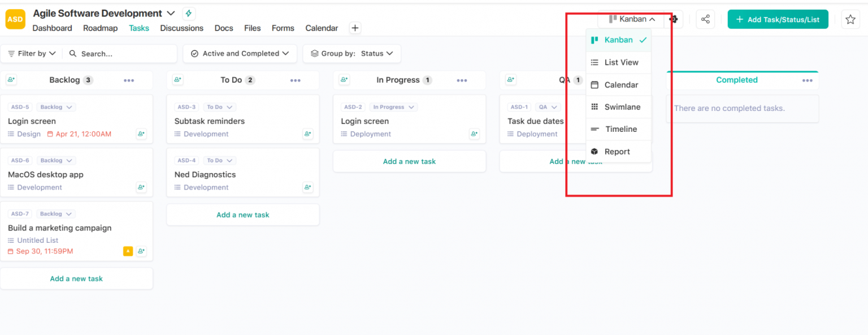Click add-member icon in To Do column header
The height and width of the screenshot is (335, 868).
pos(177,80)
